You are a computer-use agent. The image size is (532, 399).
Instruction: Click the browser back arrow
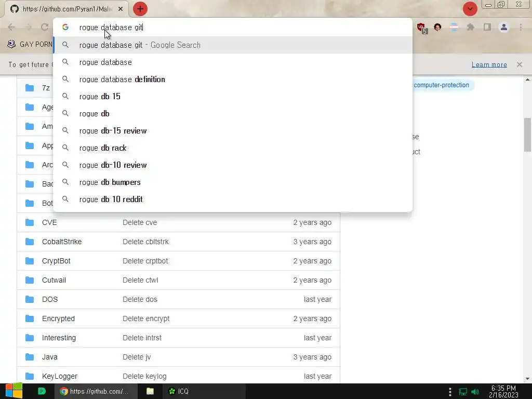pos(11,27)
